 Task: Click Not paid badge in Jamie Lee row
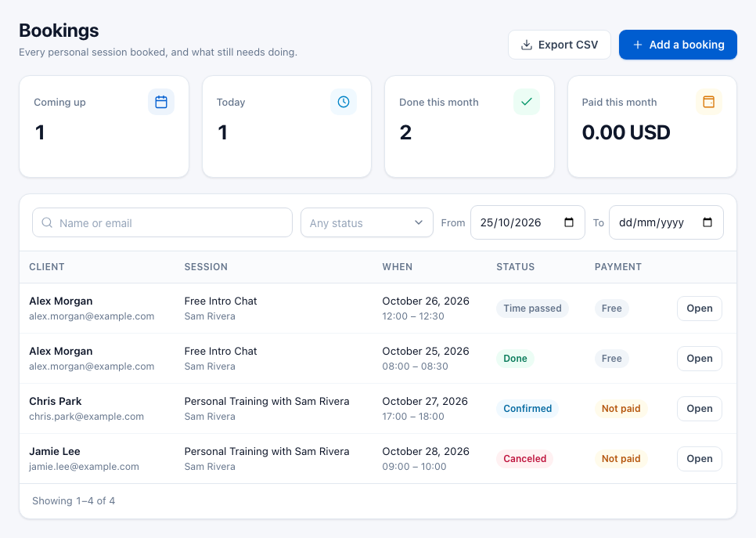coord(621,459)
